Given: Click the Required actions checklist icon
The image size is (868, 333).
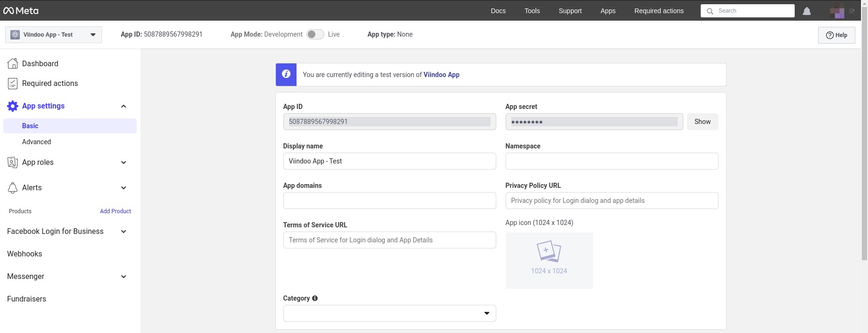Looking at the screenshot, I should [x=13, y=84].
